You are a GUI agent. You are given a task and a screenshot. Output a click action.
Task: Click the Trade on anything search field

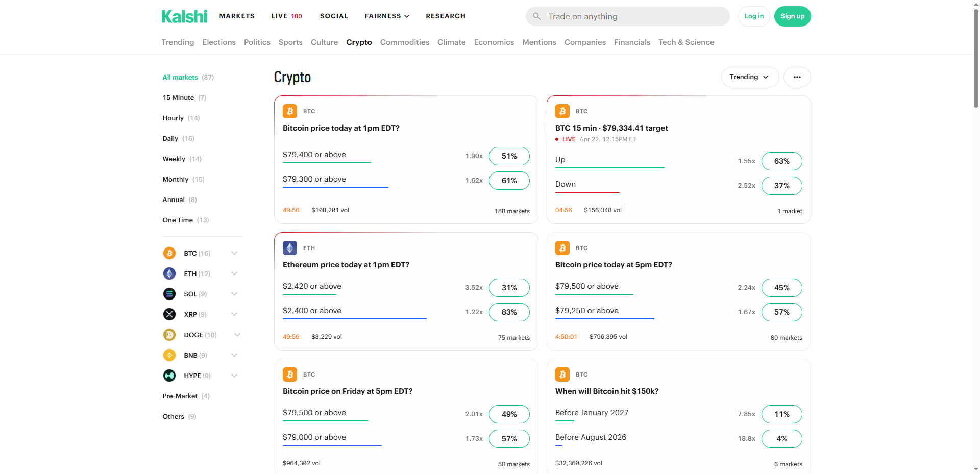coord(627,16)
